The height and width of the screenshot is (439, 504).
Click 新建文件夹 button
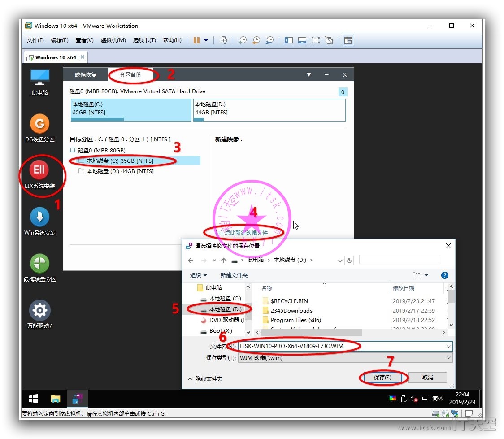[x=234, y=275]
